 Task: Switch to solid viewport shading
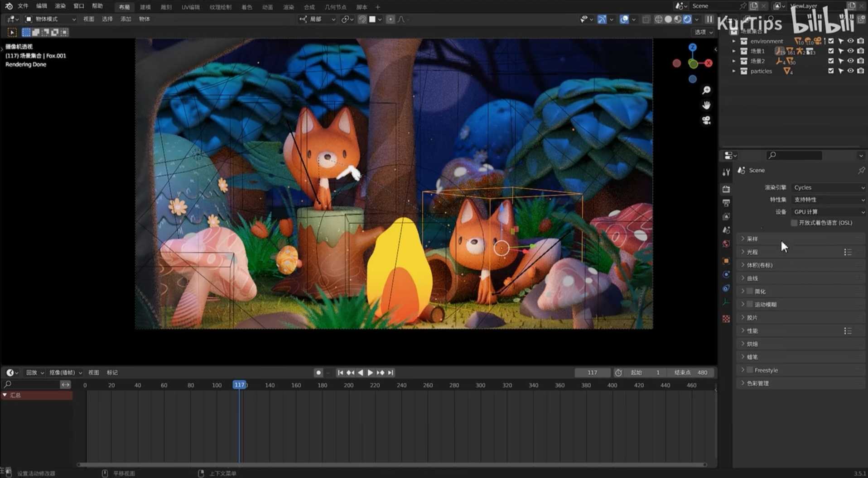click(x=668, y=19)
